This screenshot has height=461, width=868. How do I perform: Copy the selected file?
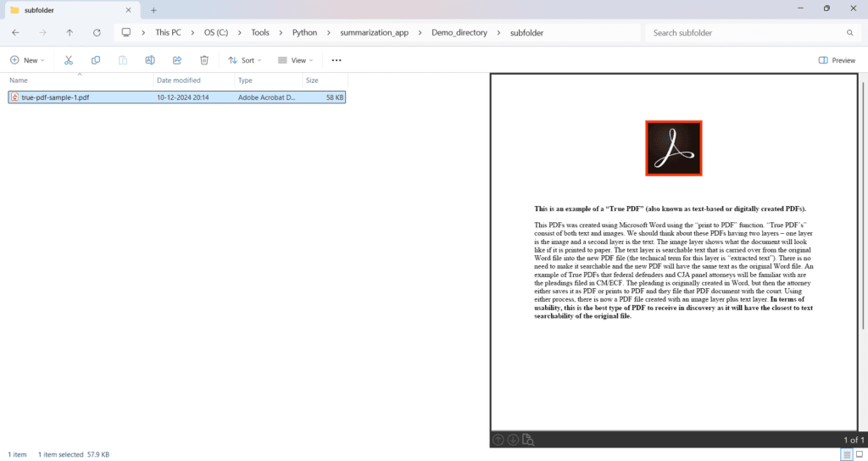point(96,60)
